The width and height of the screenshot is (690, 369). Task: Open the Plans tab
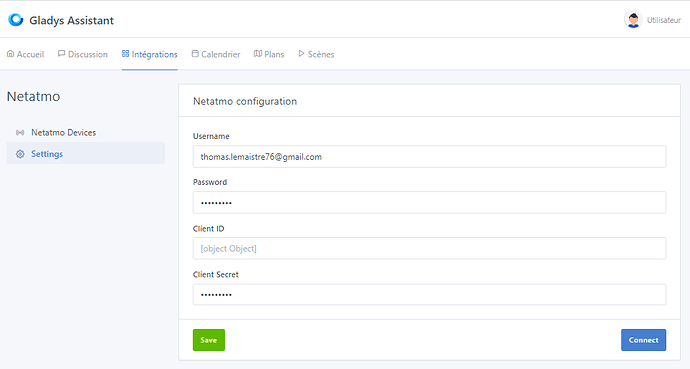[x=269, y=54]
